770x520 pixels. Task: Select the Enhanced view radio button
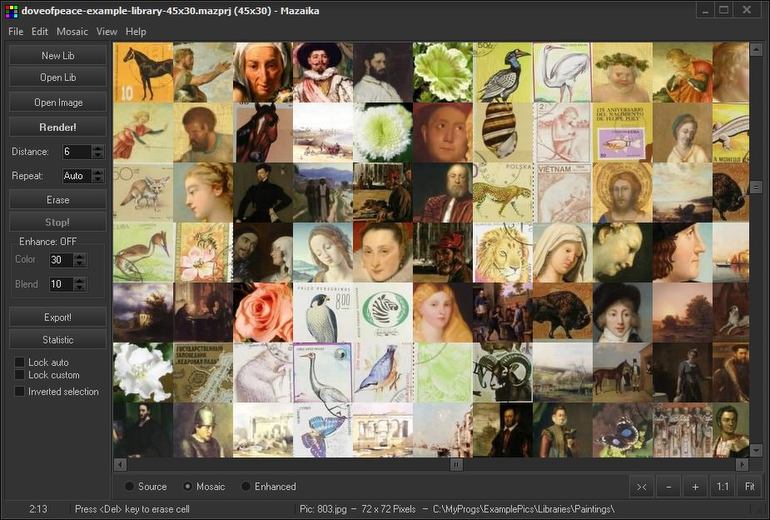point(246,486)
